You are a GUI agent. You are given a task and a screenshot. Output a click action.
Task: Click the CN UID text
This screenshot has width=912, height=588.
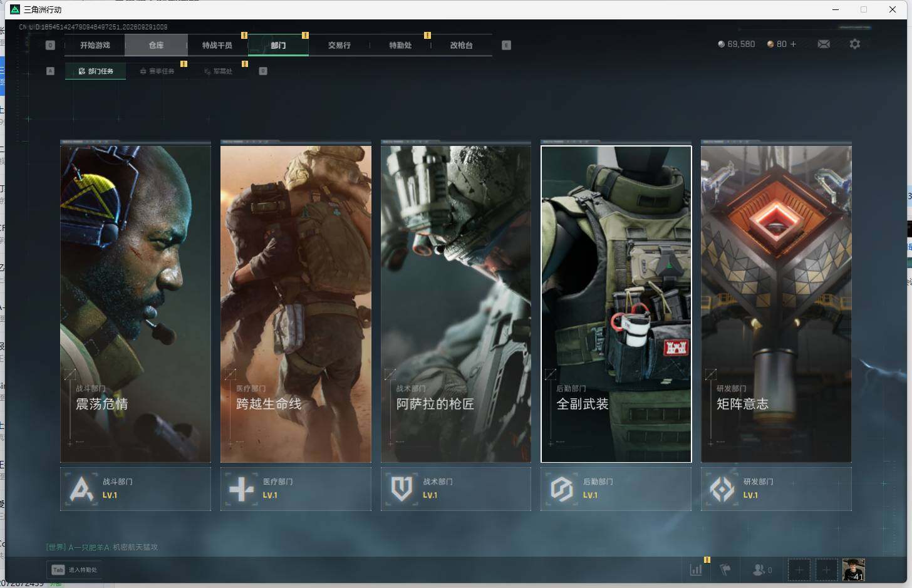[x=93, y=27]
